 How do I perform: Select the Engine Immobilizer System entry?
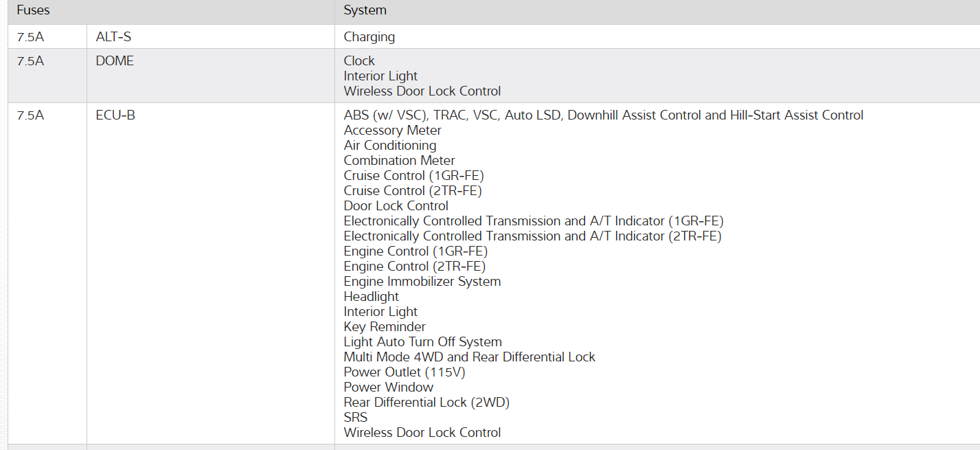pos(422,282)
